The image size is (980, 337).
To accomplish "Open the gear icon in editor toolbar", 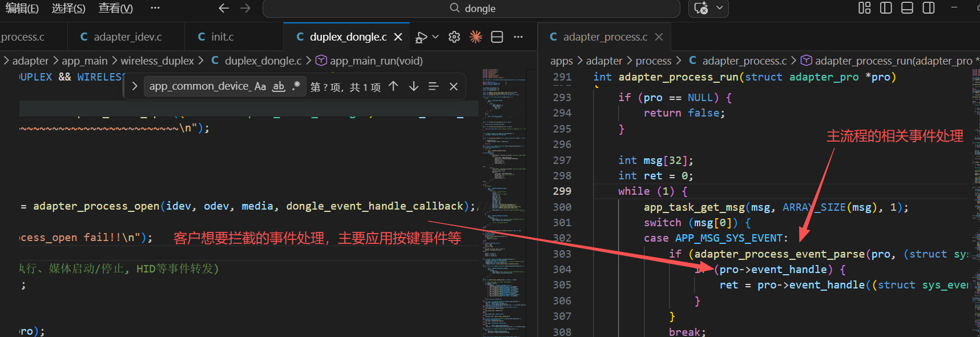I will (x=454, y=37).
